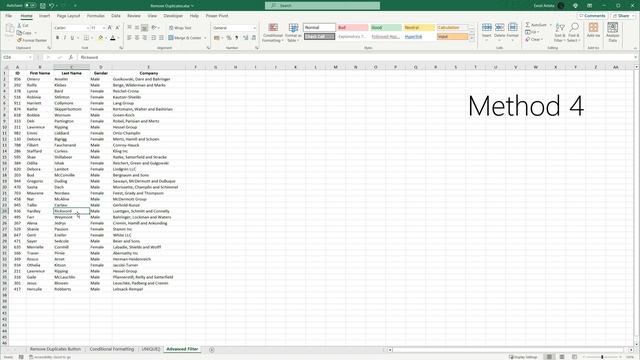Click the Orientation icon
Image resolution: width=640 pixels, height=360 pixels.
tap(154, 28)
